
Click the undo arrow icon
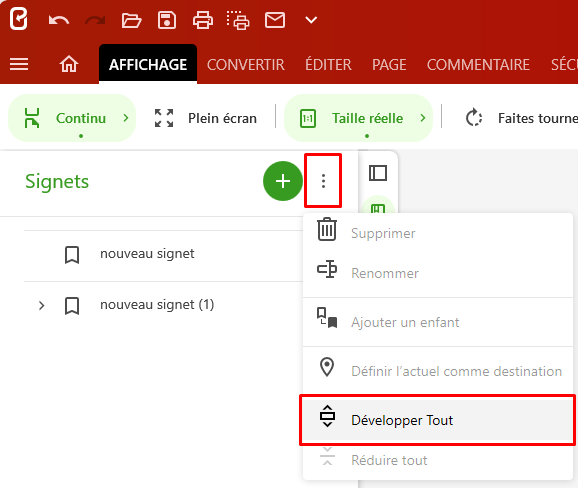59,20
